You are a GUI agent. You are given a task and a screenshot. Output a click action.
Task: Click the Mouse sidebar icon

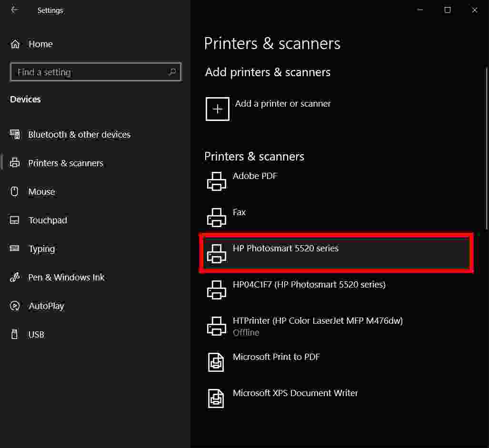pyautogui.click(x=14, y=191)
